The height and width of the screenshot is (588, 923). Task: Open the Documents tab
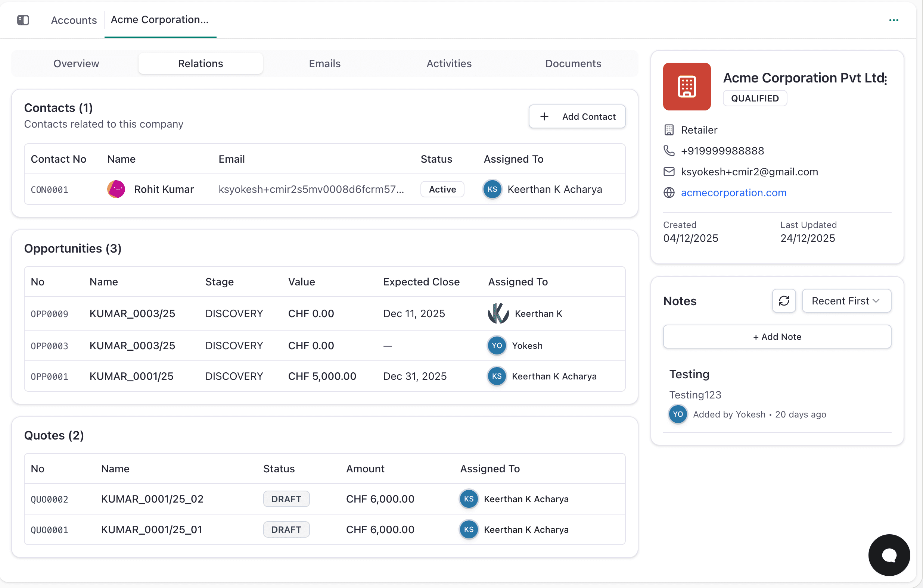pos(573,63)
